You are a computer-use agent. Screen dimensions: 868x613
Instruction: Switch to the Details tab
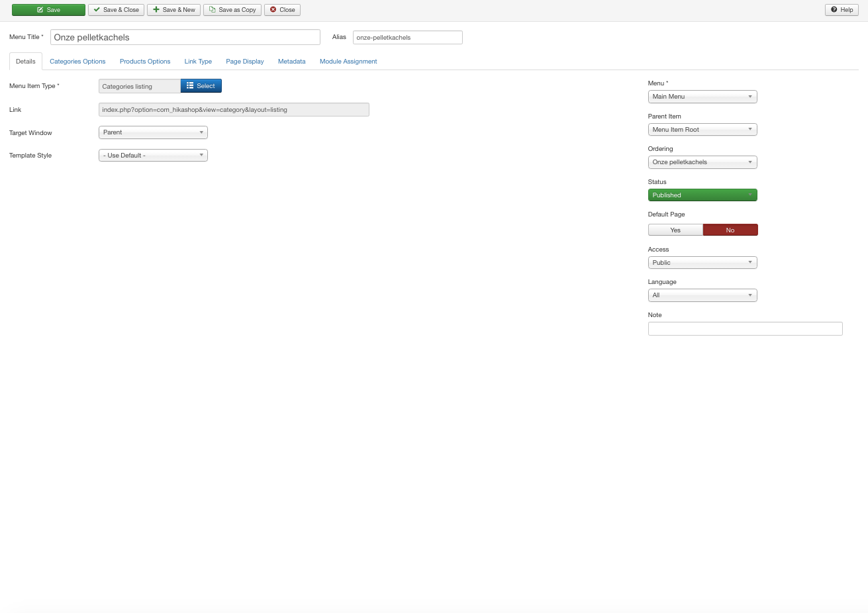point(26,62)
